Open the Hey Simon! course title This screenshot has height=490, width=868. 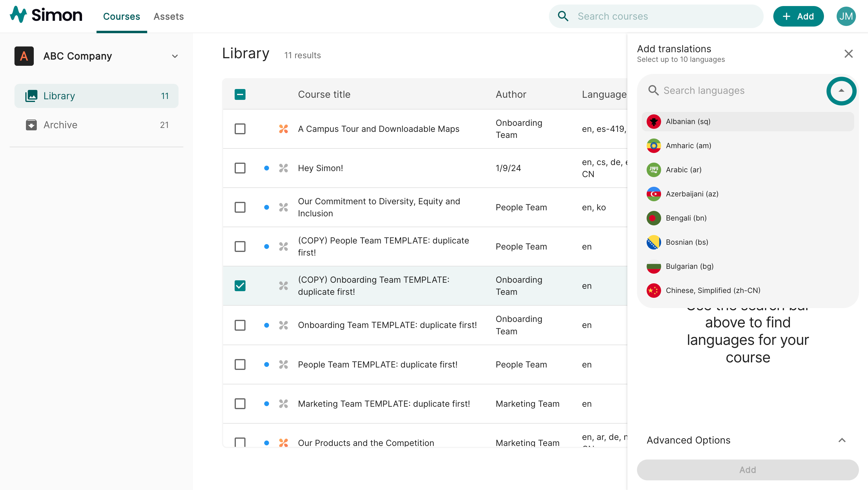(320, 168)
